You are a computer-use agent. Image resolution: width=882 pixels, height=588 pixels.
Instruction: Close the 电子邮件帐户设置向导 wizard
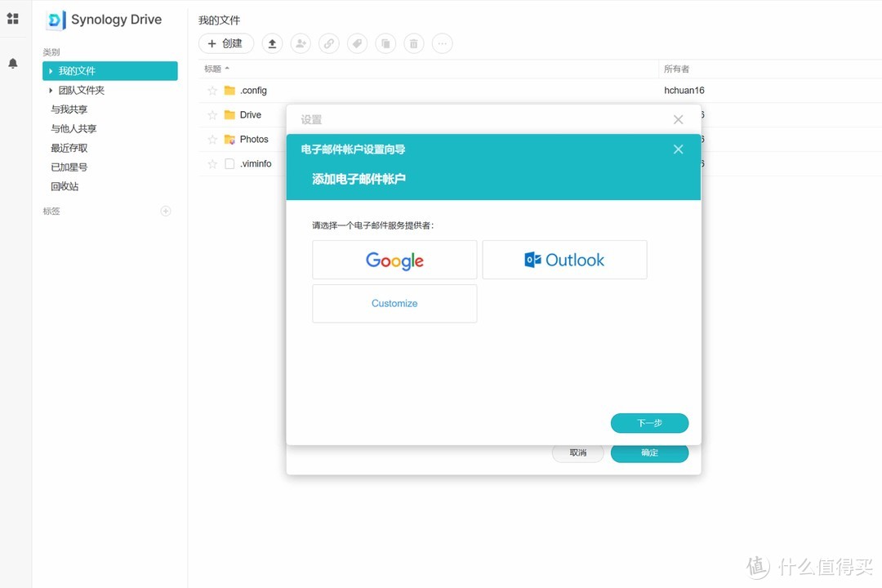click(x=679, y=149)
